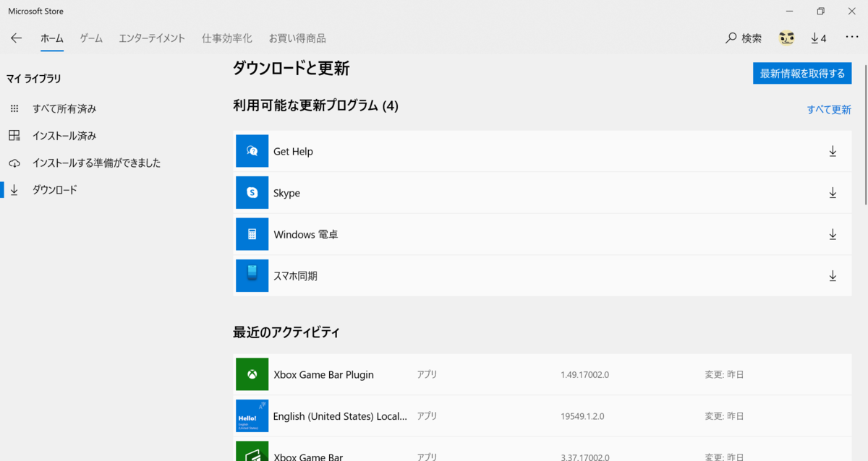Click the スマホ同期 app icon
This screenshot has height=461, width=868.
(252, 276)
